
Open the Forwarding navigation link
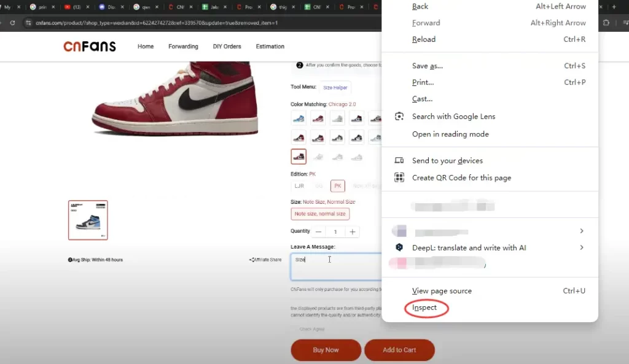tap(183, 47)
